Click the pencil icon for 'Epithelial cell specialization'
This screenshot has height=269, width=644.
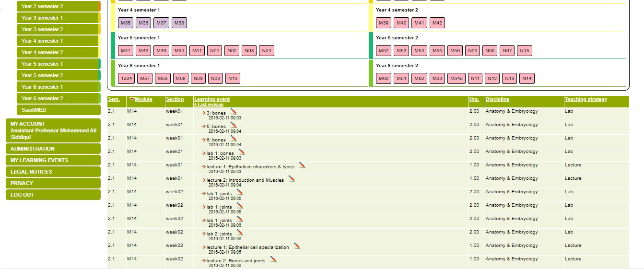tap(297, 246)
